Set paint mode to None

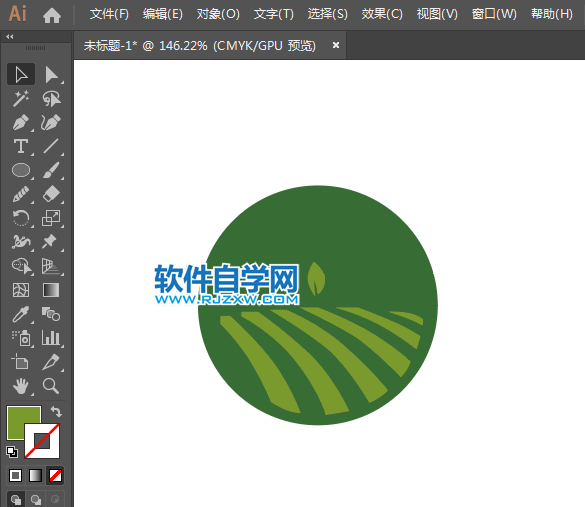pyautogui.click(x=55, y=476)
